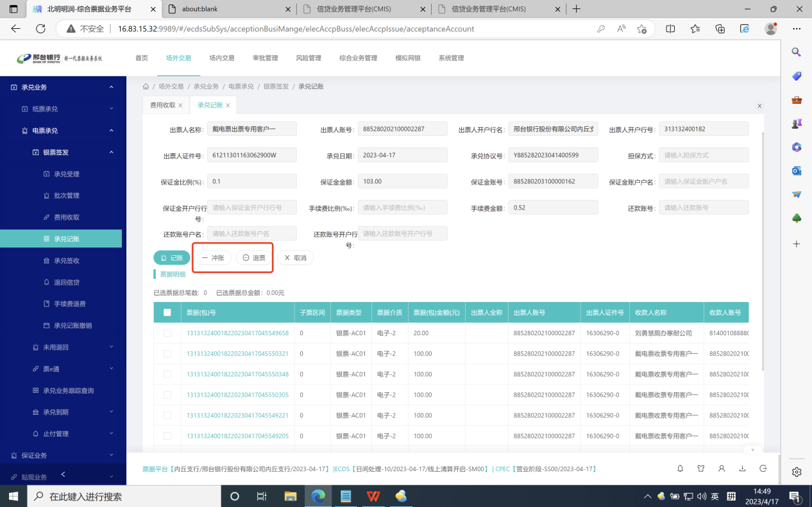Open WPS Office from the taskbar
The image size is (812, 507).
pos(373,496)
